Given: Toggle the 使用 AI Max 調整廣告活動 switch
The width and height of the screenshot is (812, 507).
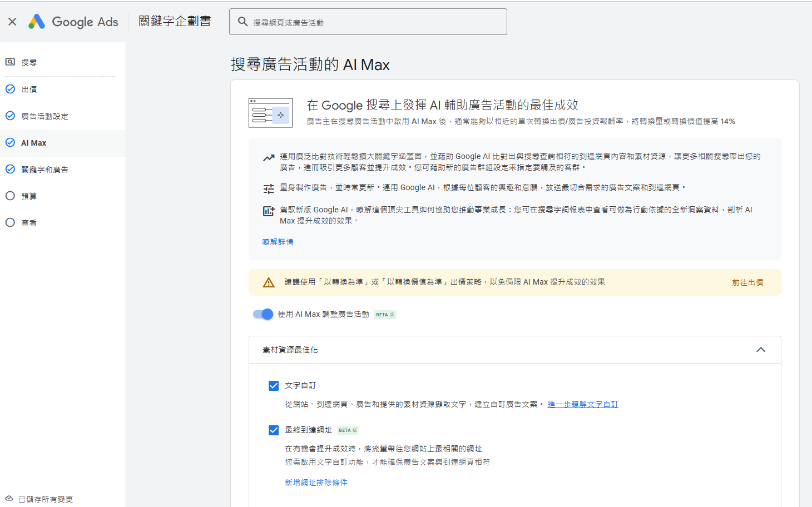Looking at the screenshot, I should (x=263, y=314).
